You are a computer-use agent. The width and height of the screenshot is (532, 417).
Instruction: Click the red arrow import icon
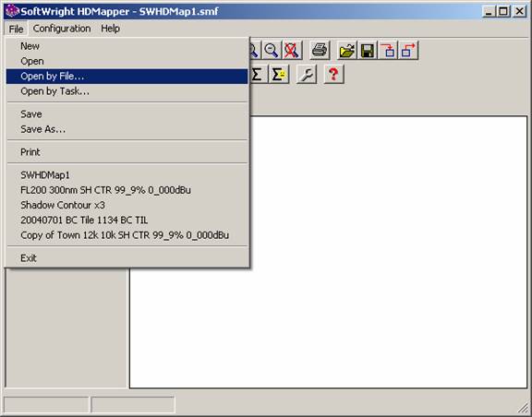point(388,50)
